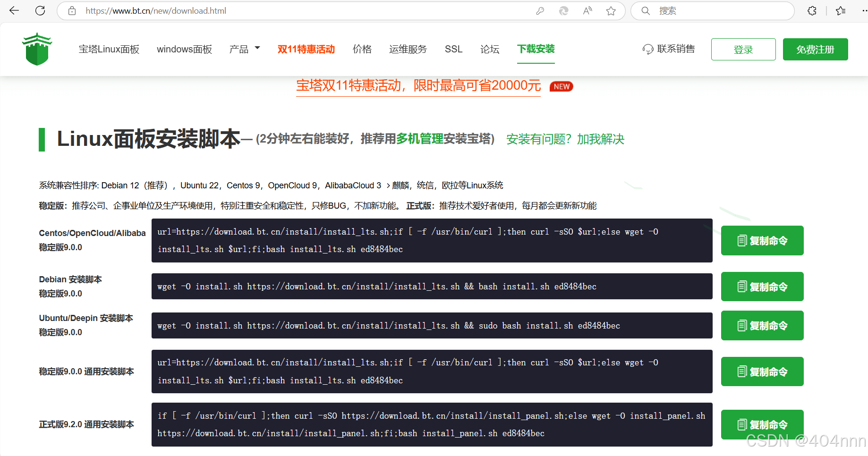
Task: Click the 免费注册 register button
Action: point(815,49)
